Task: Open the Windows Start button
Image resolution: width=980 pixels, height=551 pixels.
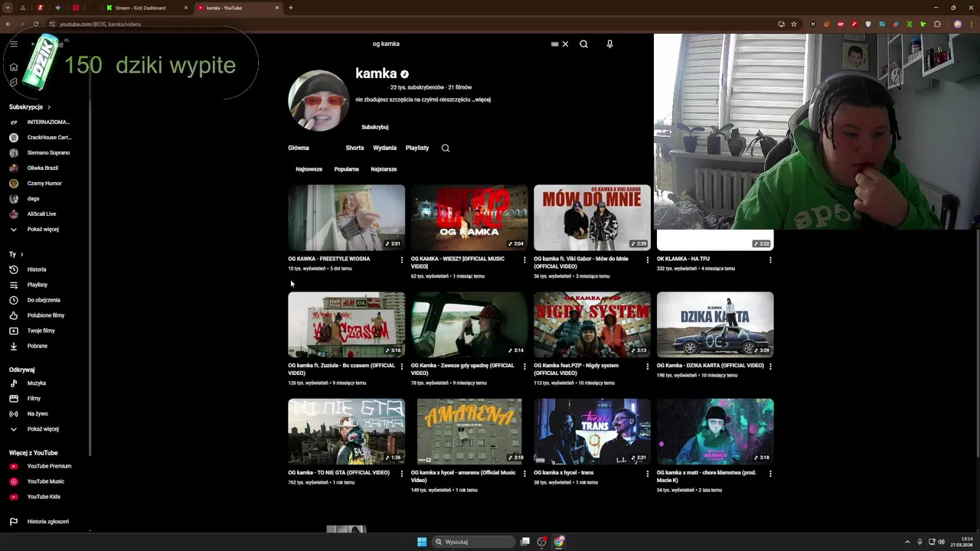Action: click(422, 542)
